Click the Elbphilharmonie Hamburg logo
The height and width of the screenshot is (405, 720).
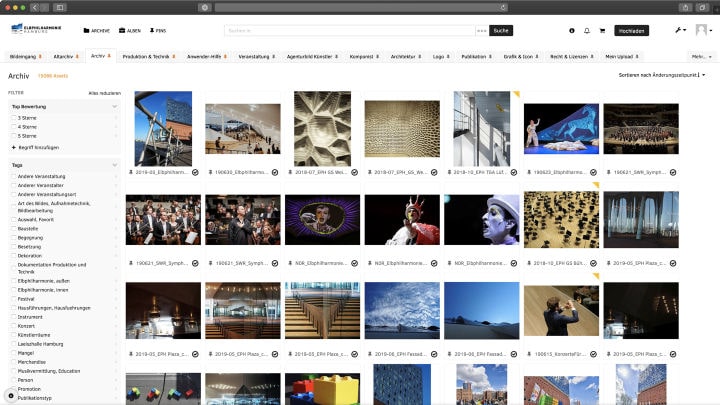tap(36, 29)
